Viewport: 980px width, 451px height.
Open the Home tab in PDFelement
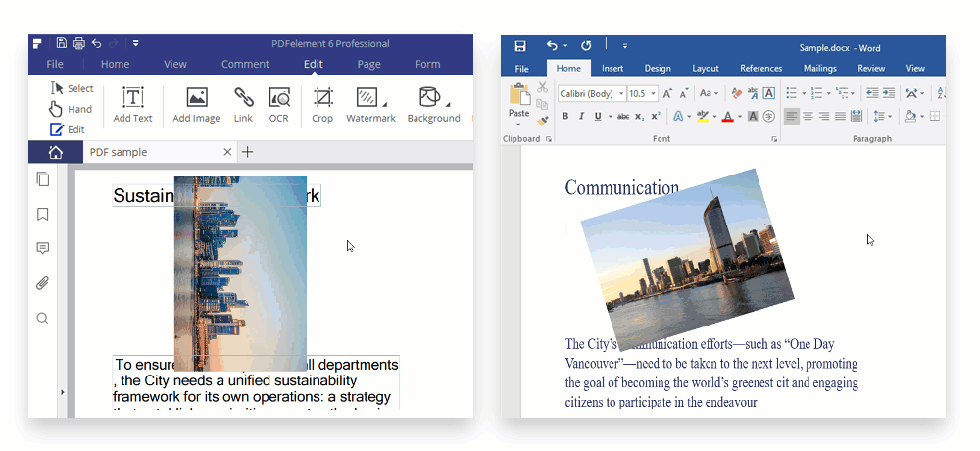click(115, 64)
